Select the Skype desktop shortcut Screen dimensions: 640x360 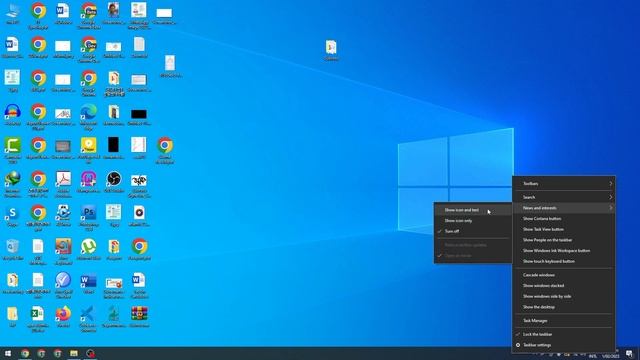[x=13, y=216]
